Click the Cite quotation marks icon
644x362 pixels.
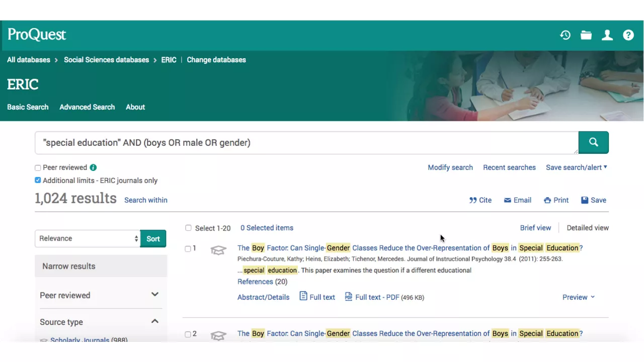(473, 200)
